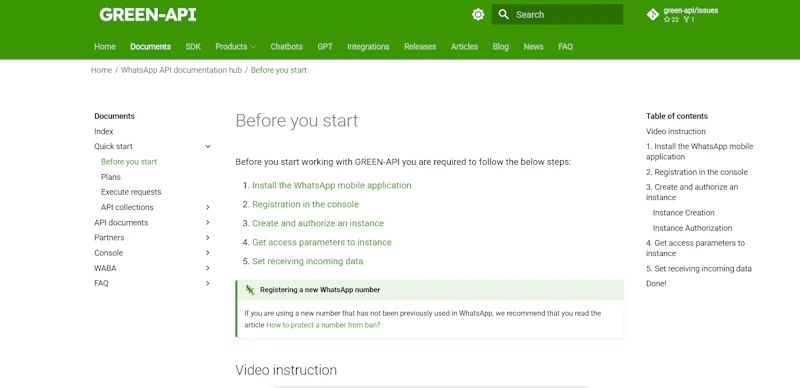Open How to protect a number from ban
The height and width of the screenshot is (388, 800).
(323, 325)
